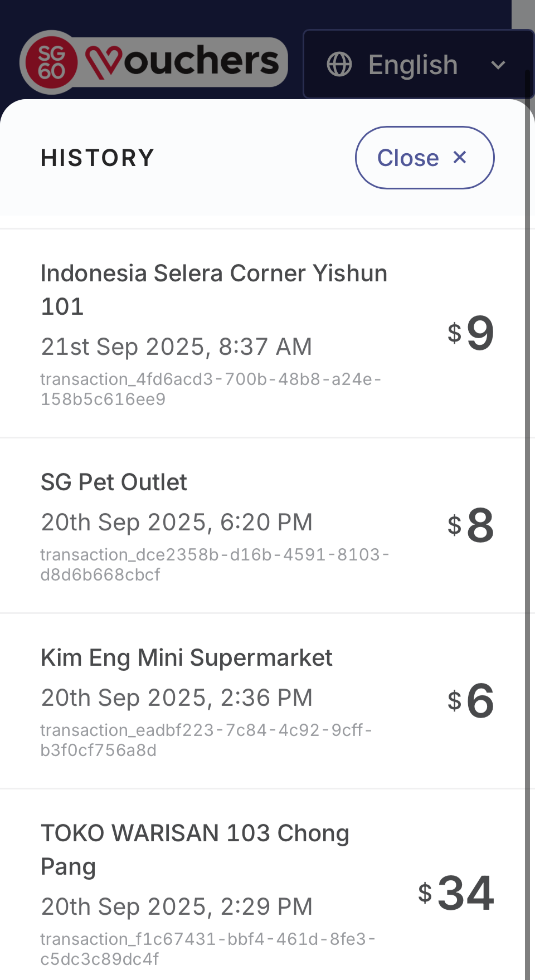The height and width of the screenshot is (980, 535).
Task: Click the $8 amount for SG Pet Outlet
Action: (471, 525)
